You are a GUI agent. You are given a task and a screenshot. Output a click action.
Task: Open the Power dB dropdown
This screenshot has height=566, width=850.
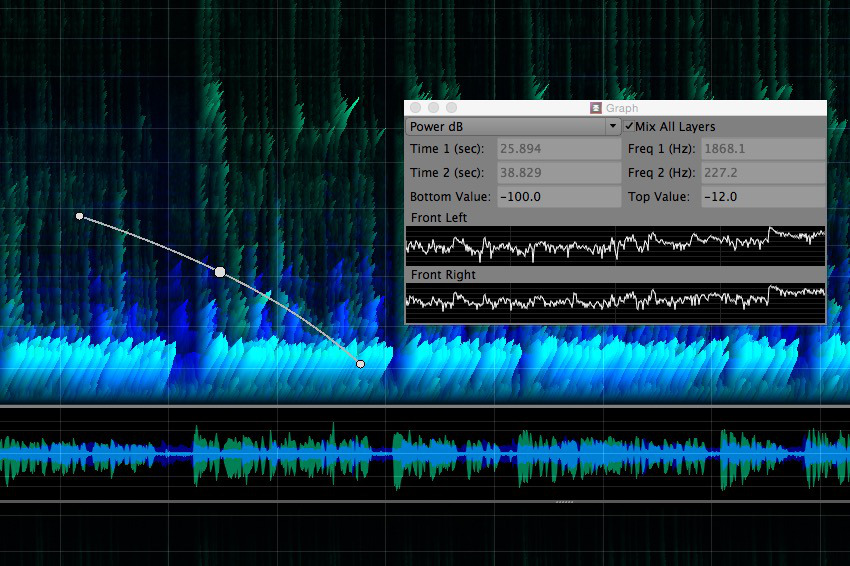pos(514,127)
